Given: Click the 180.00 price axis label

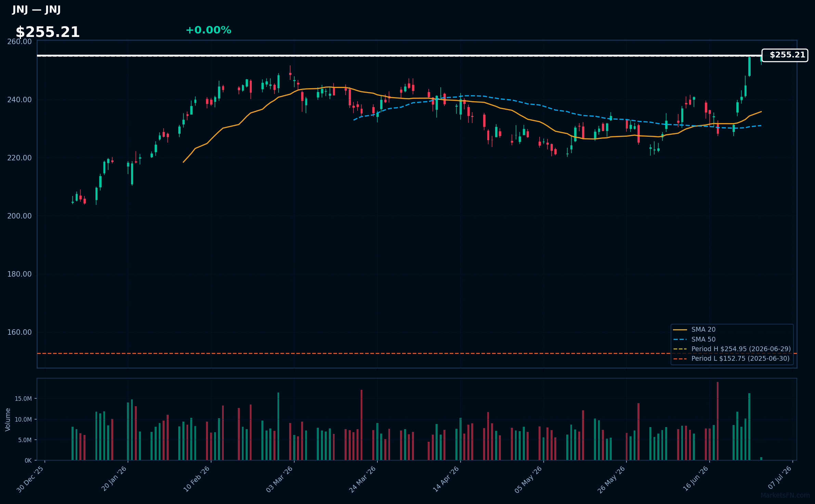Looking at the screenshot, I should (20, 274).
